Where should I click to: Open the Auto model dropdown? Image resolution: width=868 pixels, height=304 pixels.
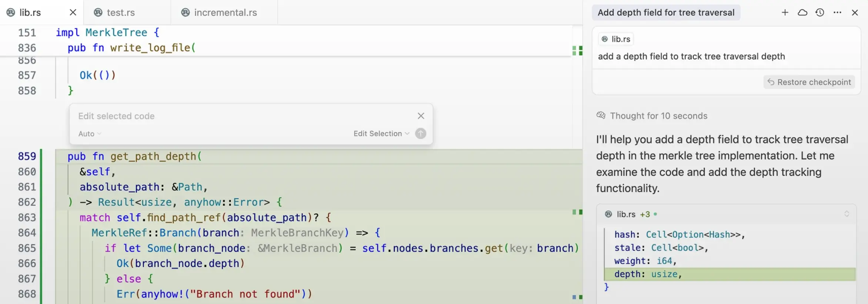[90, 134]
